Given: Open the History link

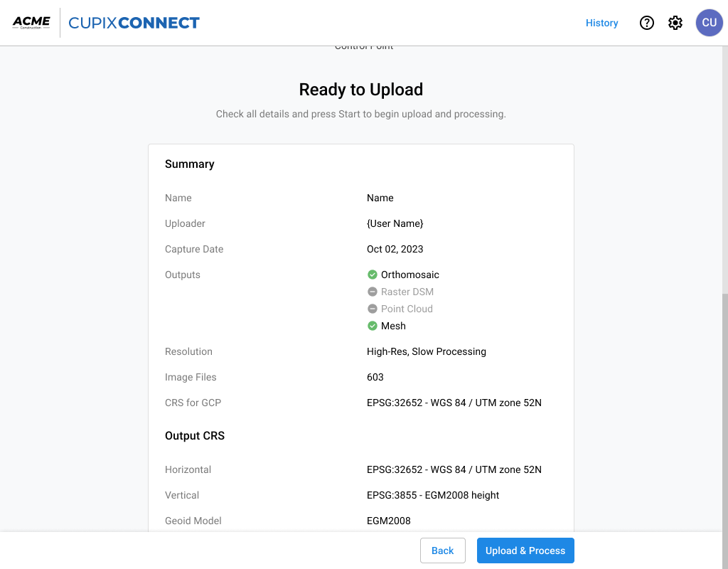Looking at the screenshot, I should tap(601, 23).
